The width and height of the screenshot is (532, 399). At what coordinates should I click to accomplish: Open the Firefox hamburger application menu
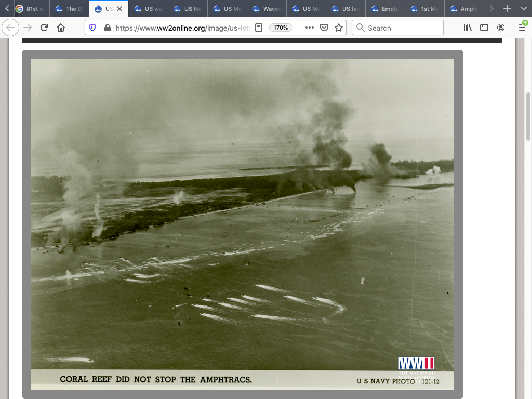pos(522,28)
